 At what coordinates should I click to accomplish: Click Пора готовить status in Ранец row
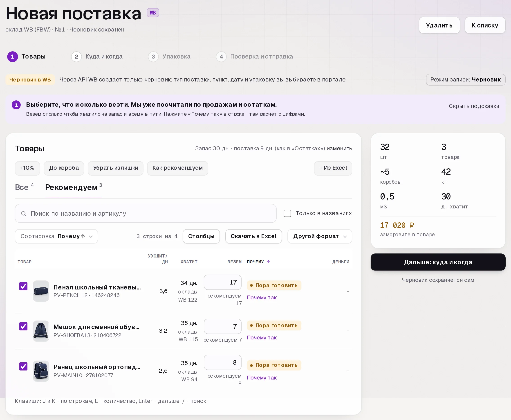[x=274, y=365]
